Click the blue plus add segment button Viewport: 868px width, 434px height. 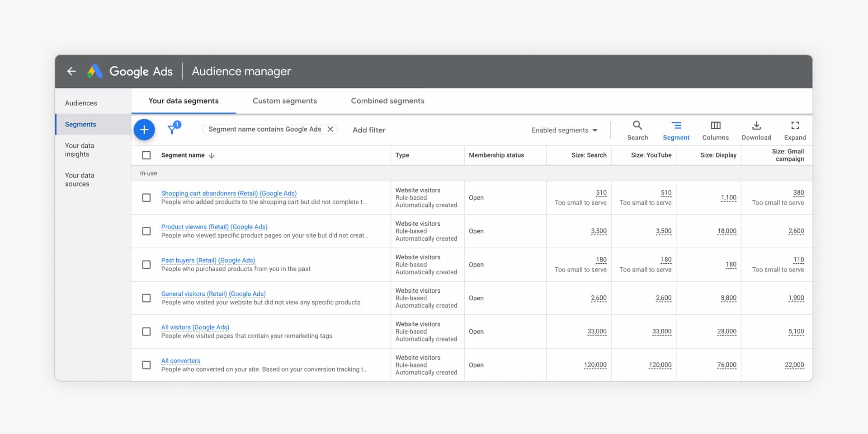144,130
